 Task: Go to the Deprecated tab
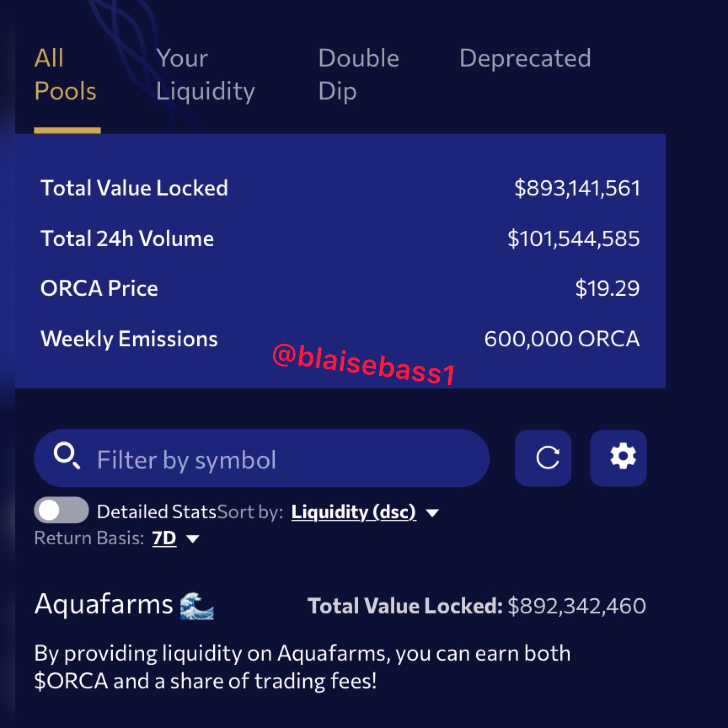[525, 58]
